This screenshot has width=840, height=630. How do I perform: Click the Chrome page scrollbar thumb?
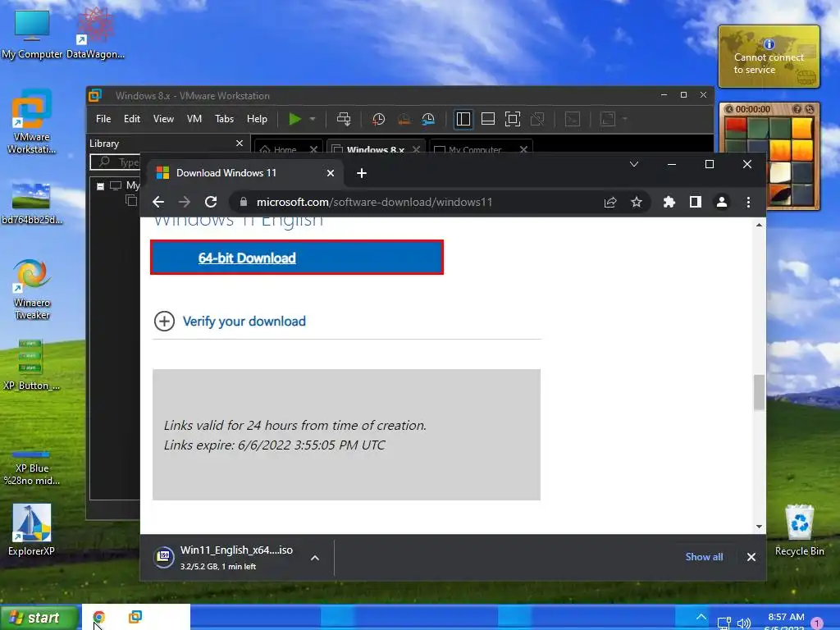pyautogui.click(x=759, y=392)
